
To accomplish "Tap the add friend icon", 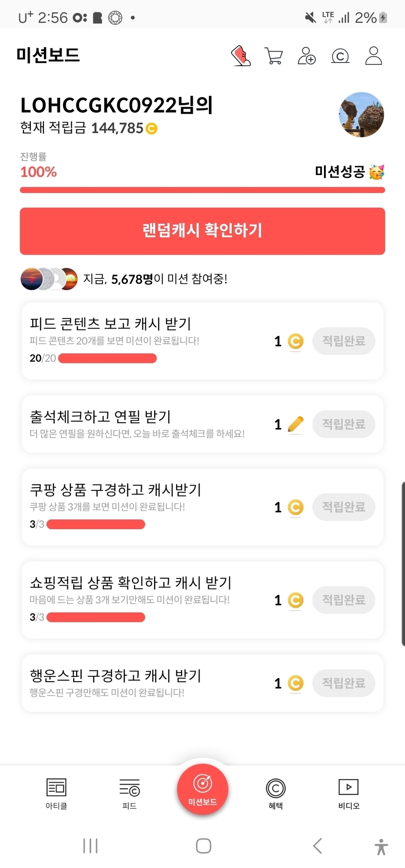I will point(306,56).
